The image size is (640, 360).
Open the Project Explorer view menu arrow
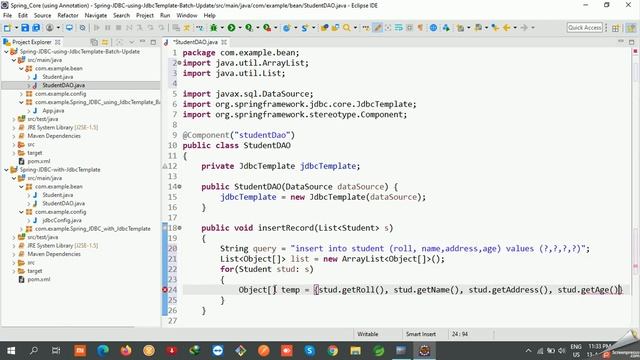point(131,42)
